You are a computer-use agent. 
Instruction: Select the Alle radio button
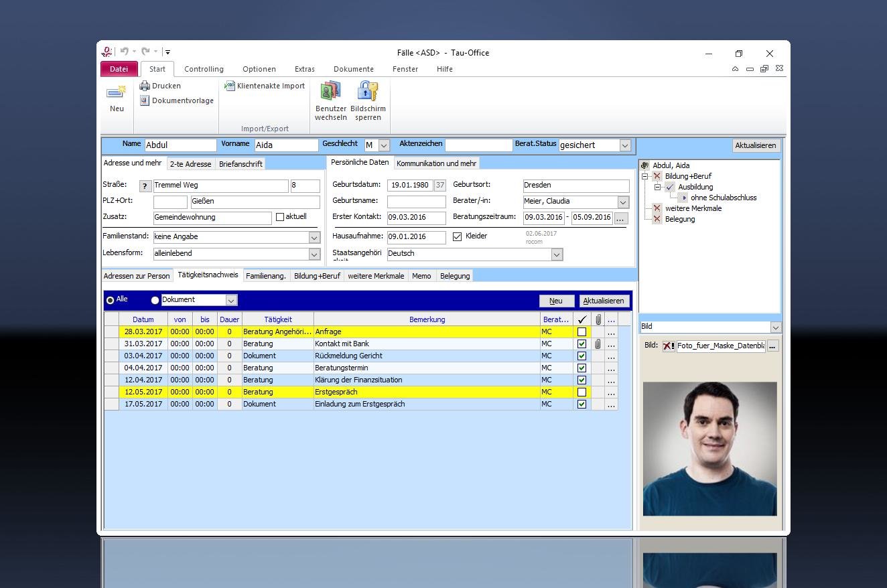pos(110,300)
